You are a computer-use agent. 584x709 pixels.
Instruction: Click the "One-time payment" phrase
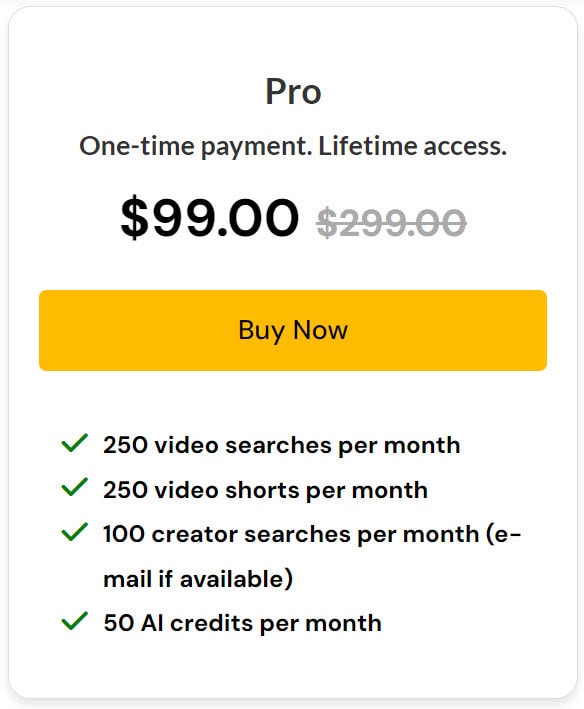(195, 147)
